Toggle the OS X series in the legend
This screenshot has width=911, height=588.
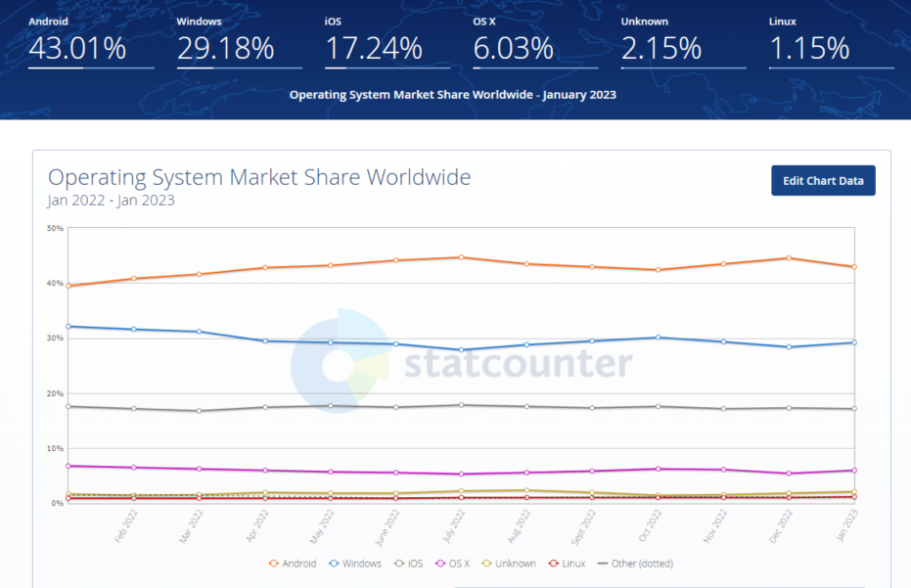point(452,564)
